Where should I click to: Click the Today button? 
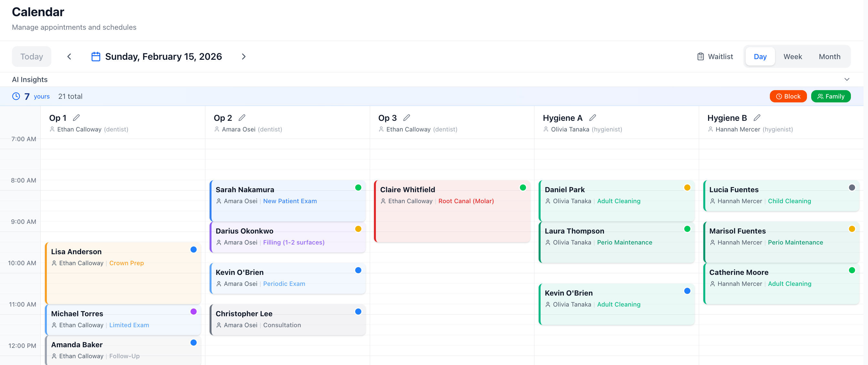pyautogui.click(x=32, y=57)
